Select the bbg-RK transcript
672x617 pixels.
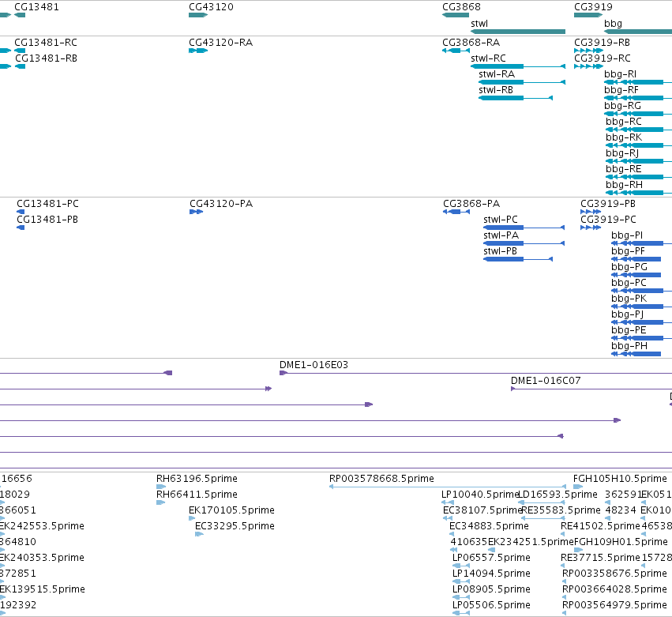[639, 146]
